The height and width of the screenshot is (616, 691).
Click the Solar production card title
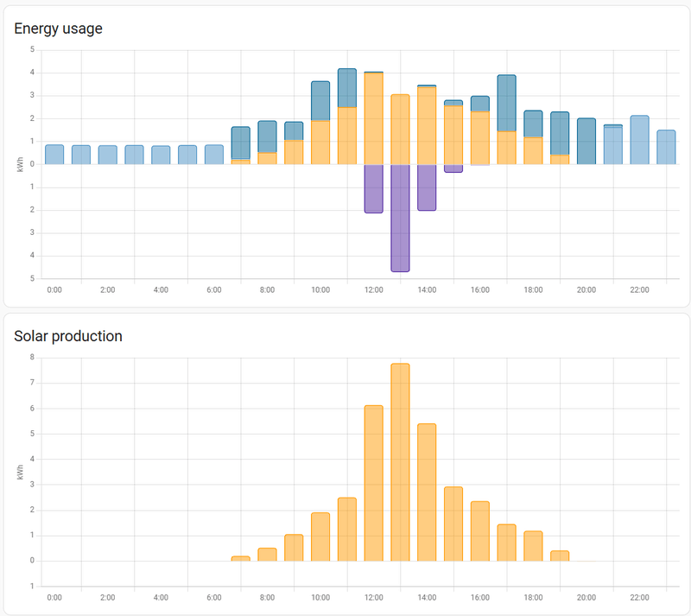coord(68,335)
